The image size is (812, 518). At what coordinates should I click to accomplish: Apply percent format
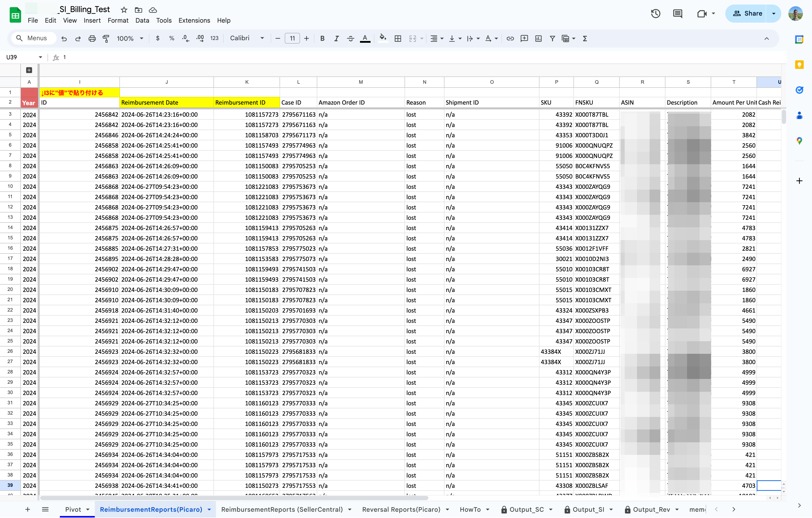pos(172,38)
